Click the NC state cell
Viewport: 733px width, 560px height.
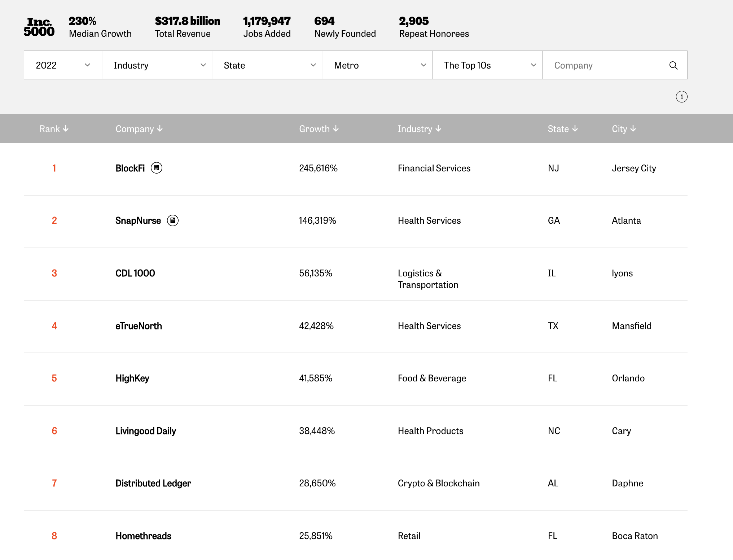tap(554, 431)
